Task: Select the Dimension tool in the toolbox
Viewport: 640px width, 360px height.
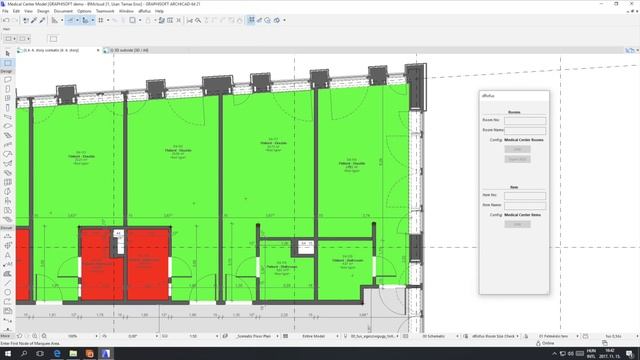Action: tap(8, 236)
